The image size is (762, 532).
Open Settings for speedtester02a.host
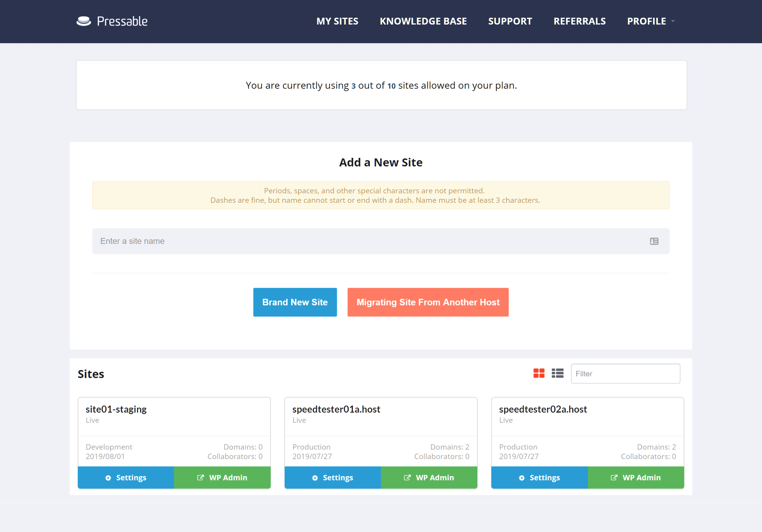point(539,477)
